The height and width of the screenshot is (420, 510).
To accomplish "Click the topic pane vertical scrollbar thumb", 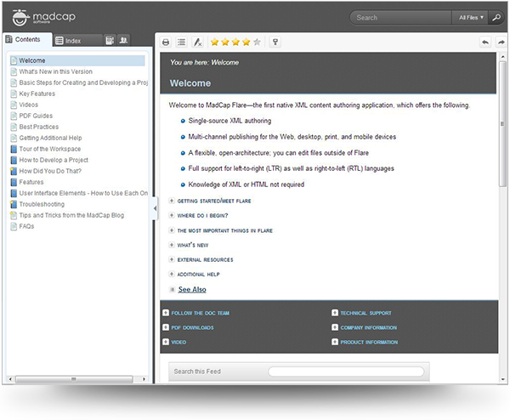I will click(503, 123).
